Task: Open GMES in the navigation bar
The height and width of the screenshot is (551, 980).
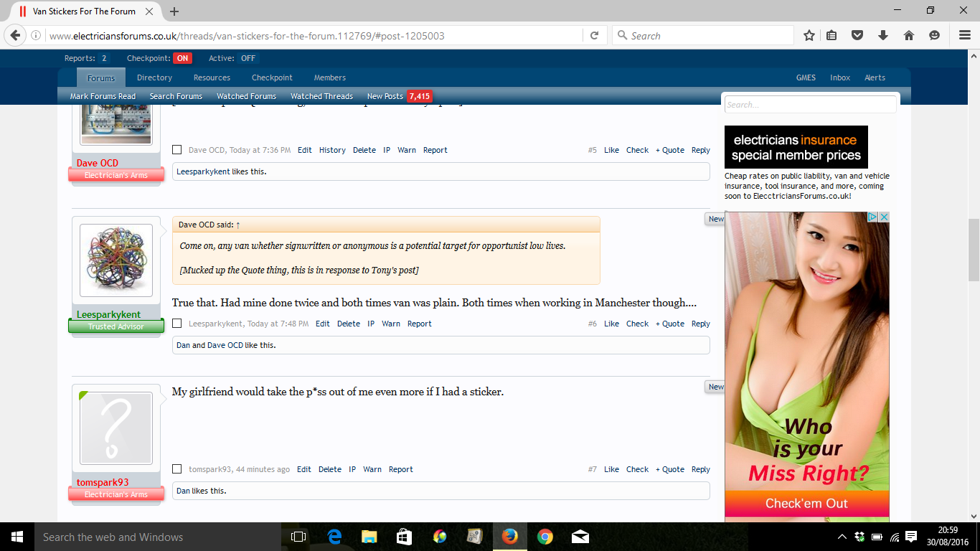Action: click(806, 77)
